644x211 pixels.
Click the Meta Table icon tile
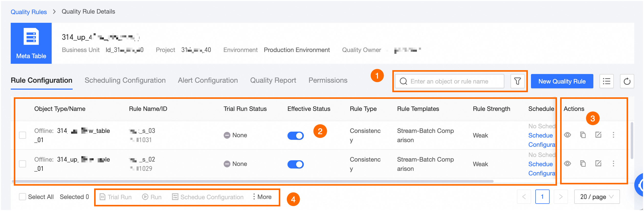click(31, 43)
